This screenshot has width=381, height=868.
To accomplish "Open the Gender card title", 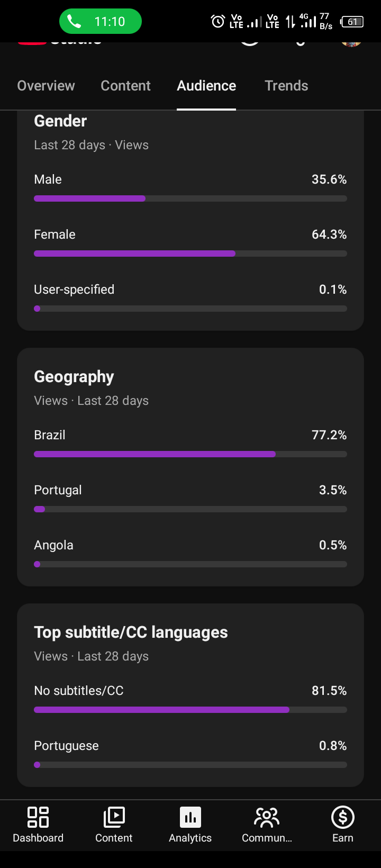I will 60,121.
